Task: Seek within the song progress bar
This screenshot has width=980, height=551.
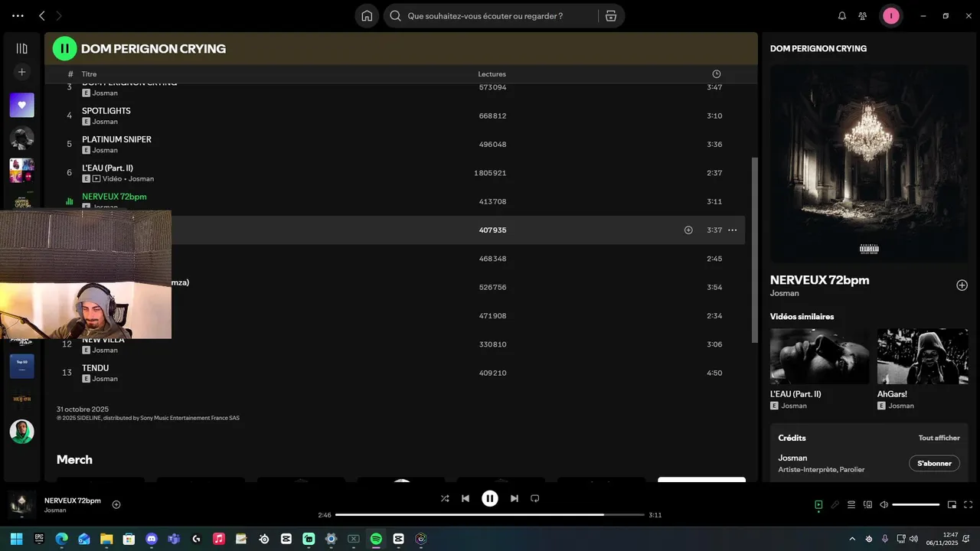Action: [490, 515]
